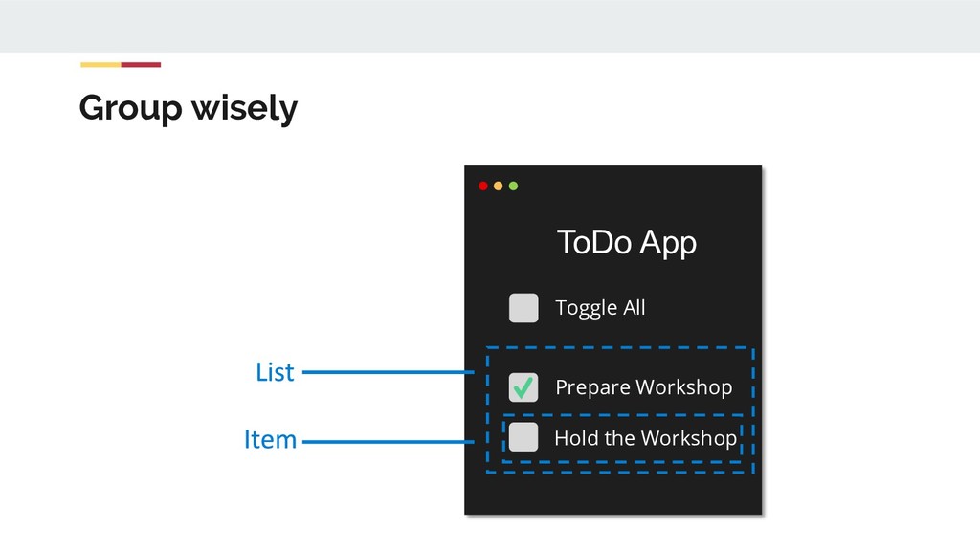Click empty dark area below the todo list
Image resolution: width=980 pixels, height=551 pixels.
tap(613, 494)
